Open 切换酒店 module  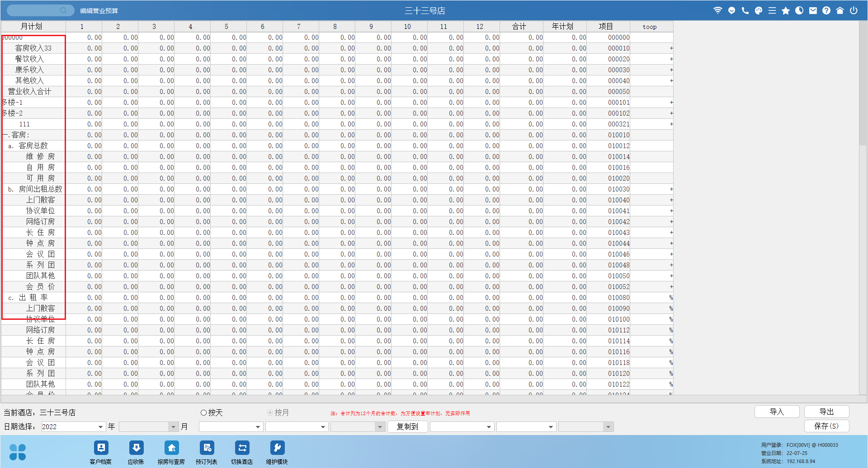pyautogui.click(x=242, y=453)
